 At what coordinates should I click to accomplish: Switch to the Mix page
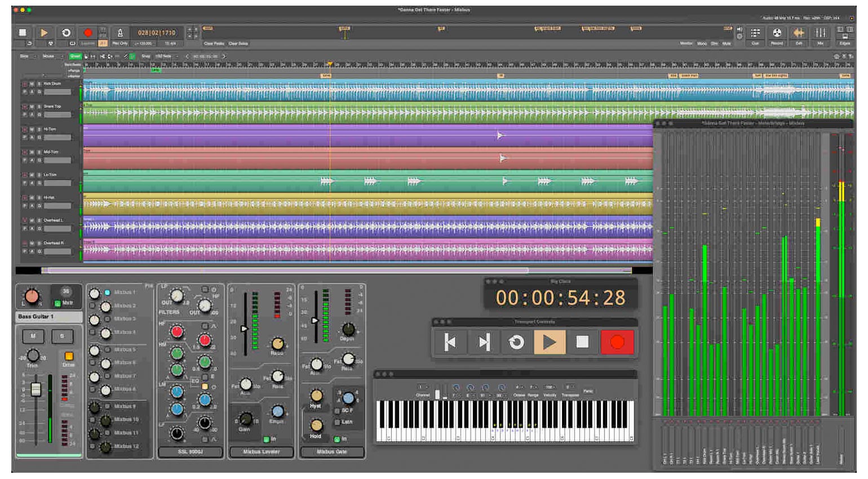[820, 33]
